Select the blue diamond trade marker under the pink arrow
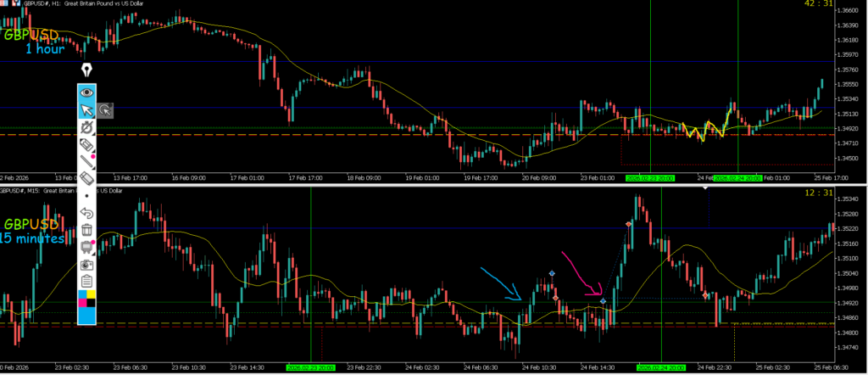The height and width of the screenshot is (375, 868). [603, 301]
